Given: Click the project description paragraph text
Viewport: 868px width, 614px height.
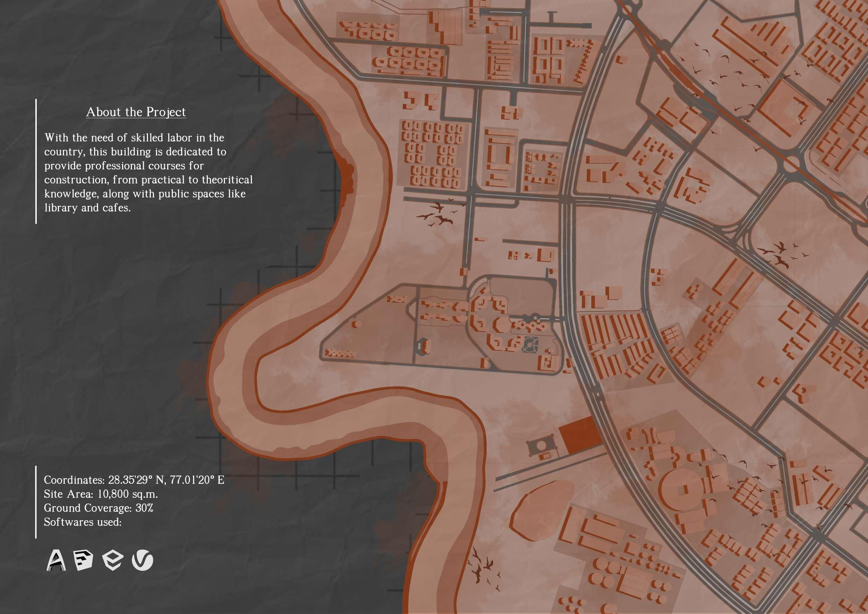Looking at the screenshot, I should tap(147, 172).
